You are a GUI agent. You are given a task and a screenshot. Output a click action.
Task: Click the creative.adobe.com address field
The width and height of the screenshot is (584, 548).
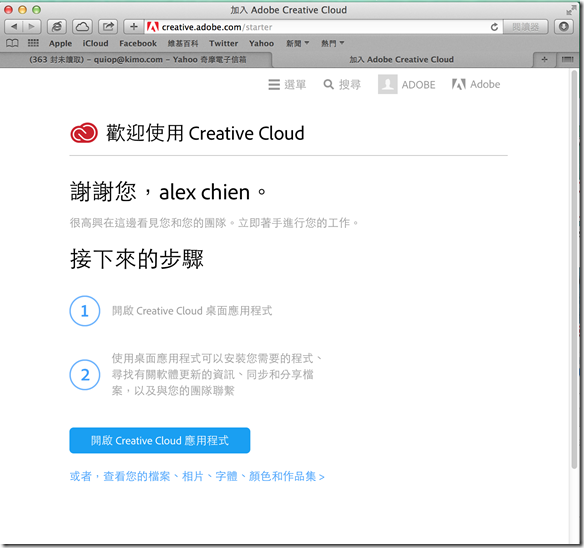pyautogui.click(x=323, y=27)
